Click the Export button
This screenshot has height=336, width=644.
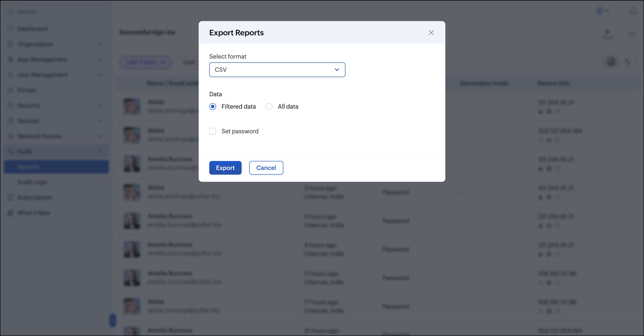(x=225, y=168)
